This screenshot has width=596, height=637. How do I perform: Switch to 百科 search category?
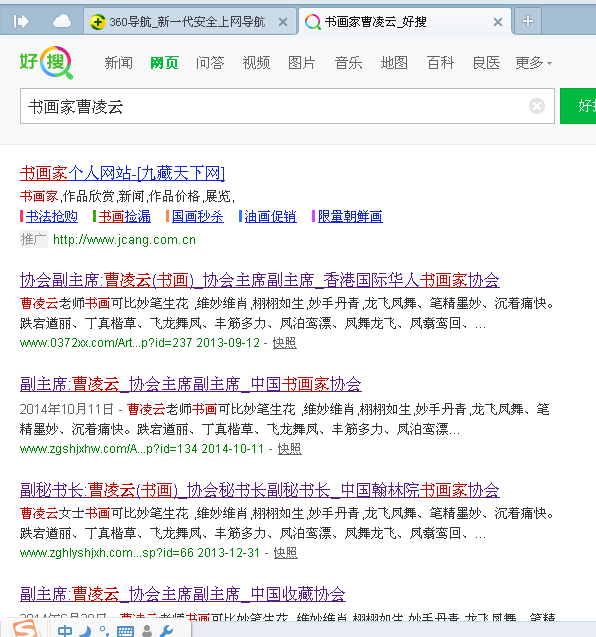click(x=440, y=63)
